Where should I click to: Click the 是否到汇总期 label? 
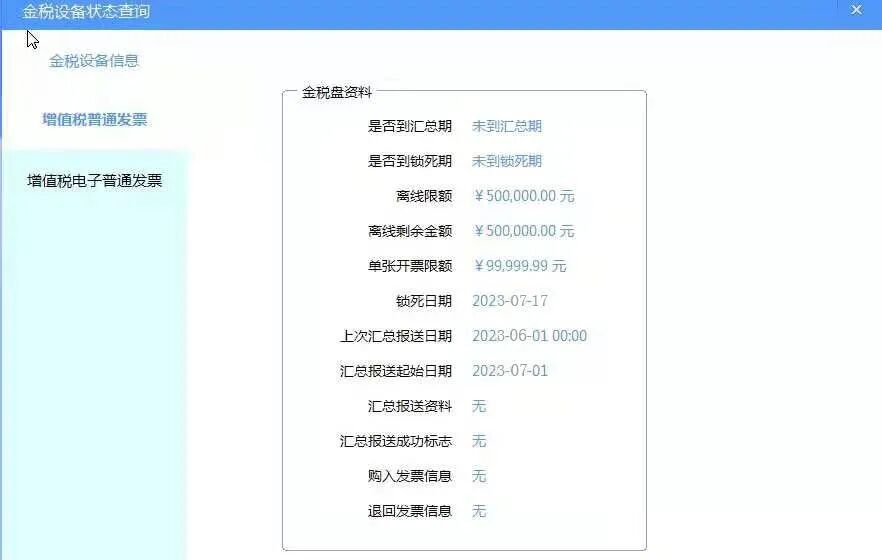tap(410, 126)
